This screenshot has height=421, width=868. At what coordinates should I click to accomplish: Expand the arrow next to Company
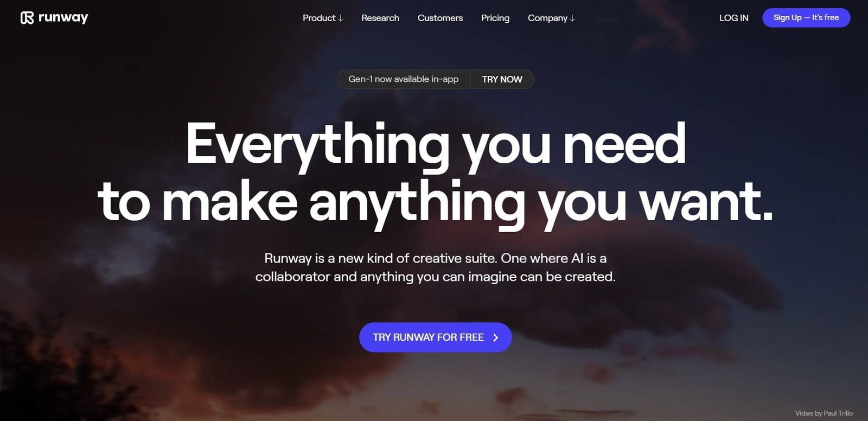(x=572, y=18)
